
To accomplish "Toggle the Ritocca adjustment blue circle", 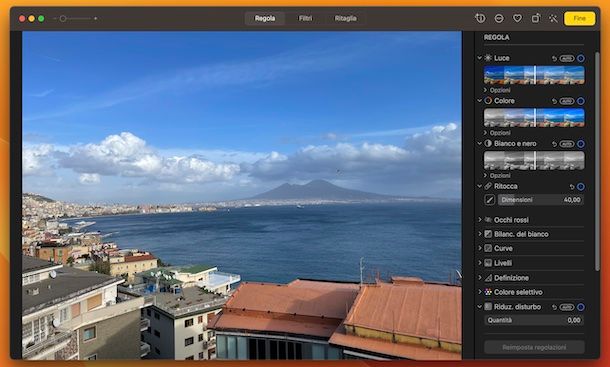I will click(x=580, y=187).
